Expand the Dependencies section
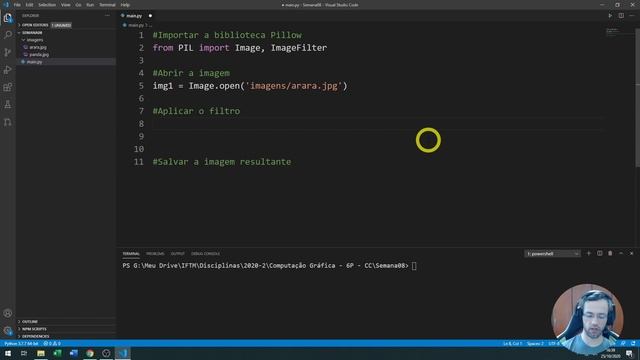This screenshot has height=360, width=640. click(35, 336)
